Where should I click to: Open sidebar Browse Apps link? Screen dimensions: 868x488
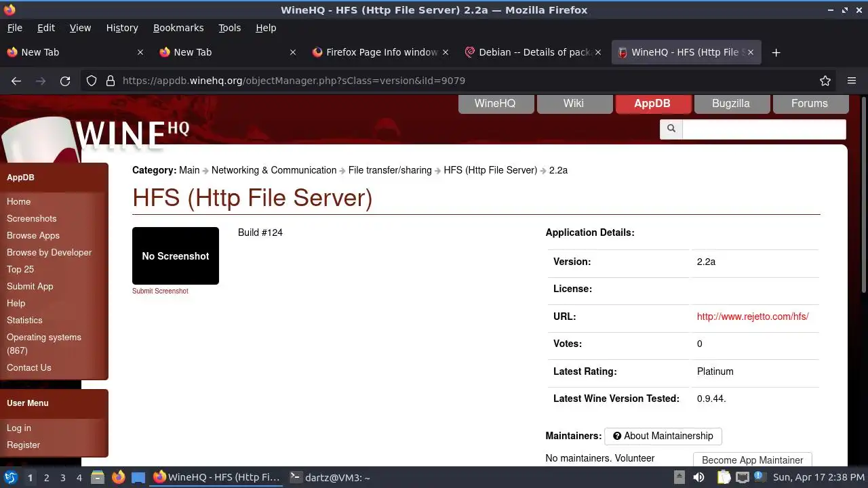click(x=33, y=235)
